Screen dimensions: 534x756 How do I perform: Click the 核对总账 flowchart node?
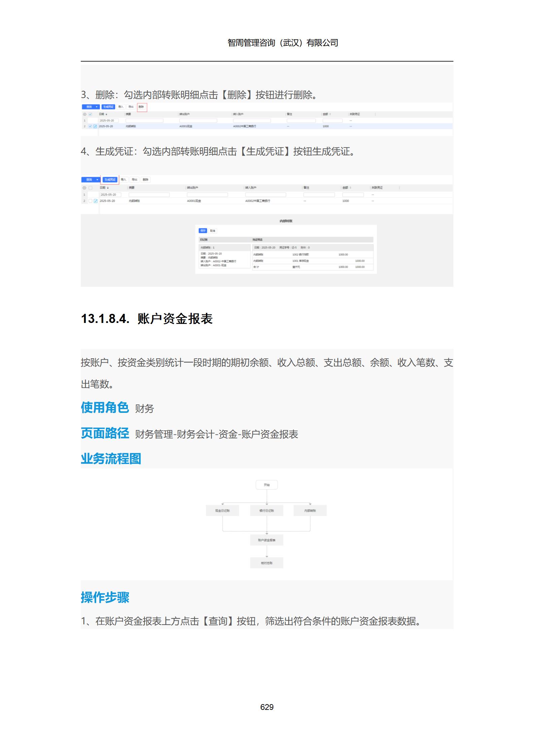tap(267, 563)
